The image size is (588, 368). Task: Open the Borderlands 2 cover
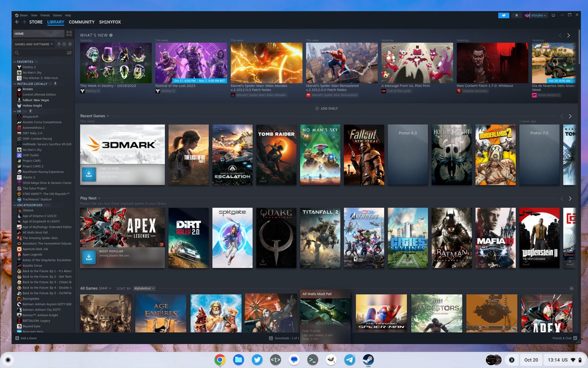pos(495,155)
